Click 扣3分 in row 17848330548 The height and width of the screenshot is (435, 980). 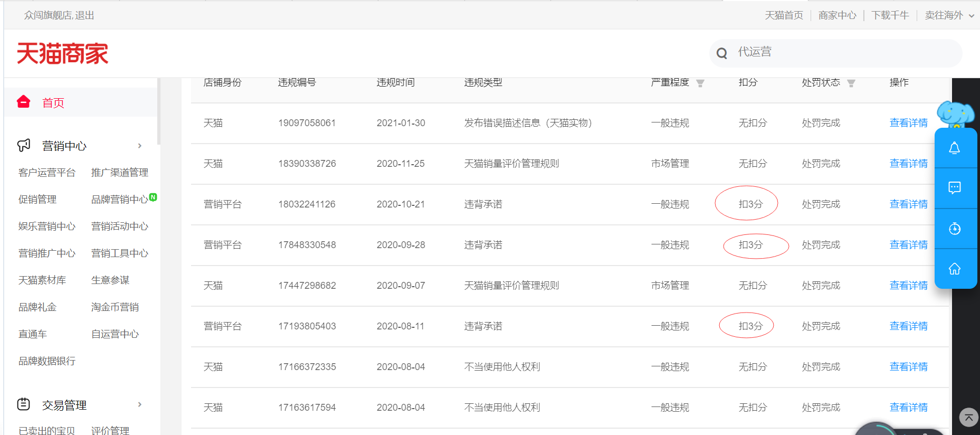pyautogui.click(x=750, y=245)
